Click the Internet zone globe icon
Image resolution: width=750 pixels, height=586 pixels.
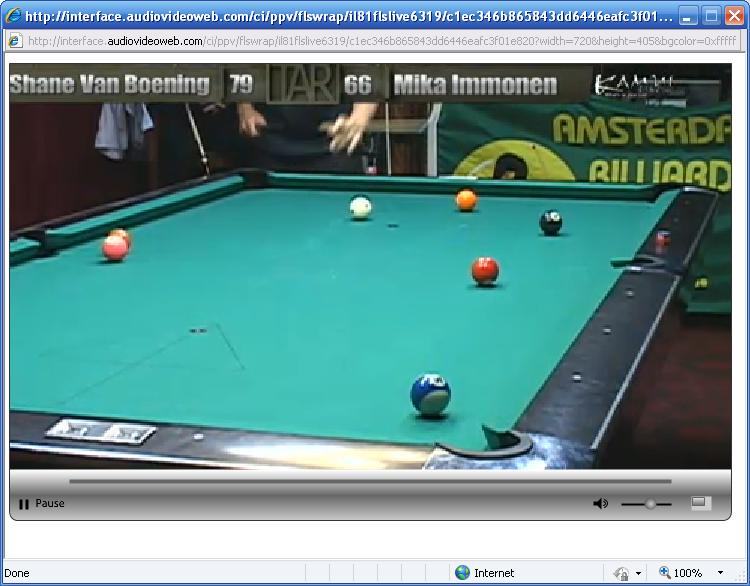coord(462,573)
